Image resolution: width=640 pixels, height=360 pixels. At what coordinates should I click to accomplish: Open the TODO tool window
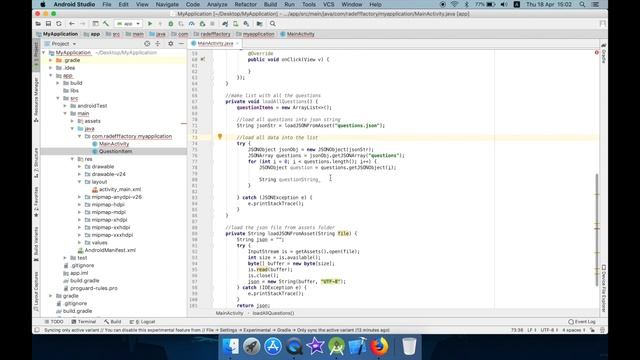[54, 322]
